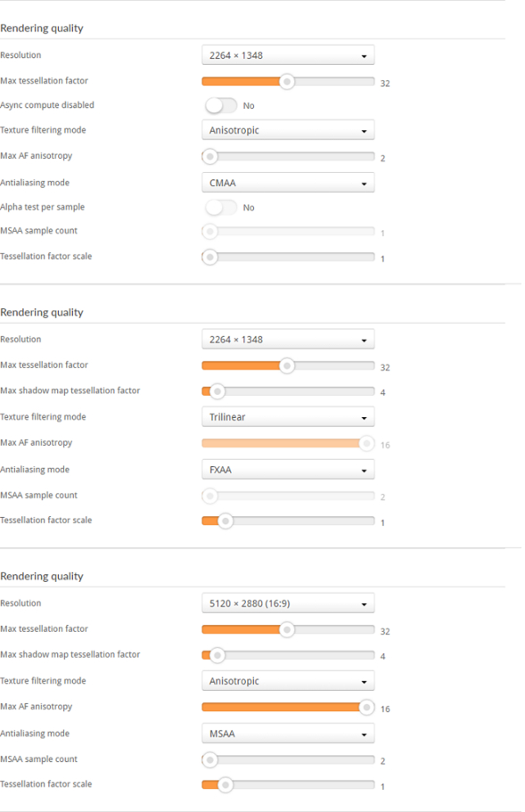This screenshot has height=812, width=525.
Task: Open the Anisotropic dropdown above the CMAA dropdown
Action: tap(288, 130)
